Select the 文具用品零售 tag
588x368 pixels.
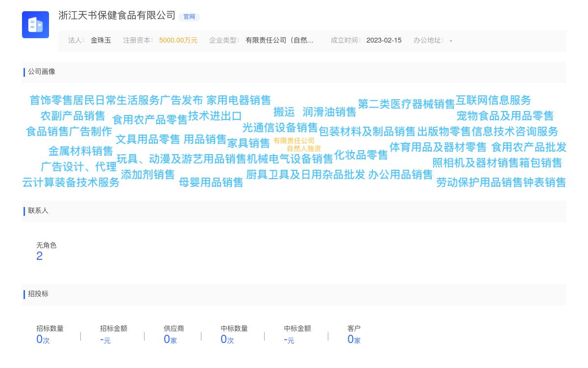[x=148, y=139]
